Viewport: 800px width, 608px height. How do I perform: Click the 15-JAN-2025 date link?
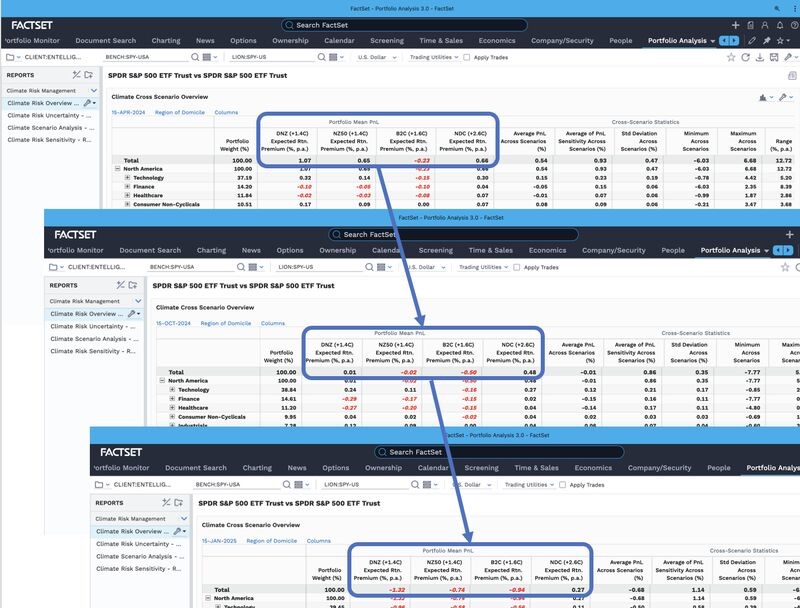219,541
